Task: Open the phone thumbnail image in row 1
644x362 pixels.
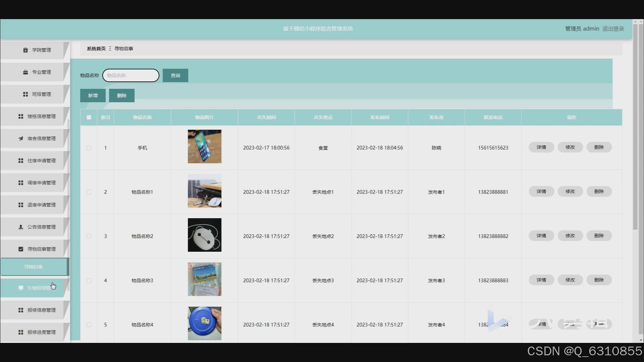Action: 204,146
